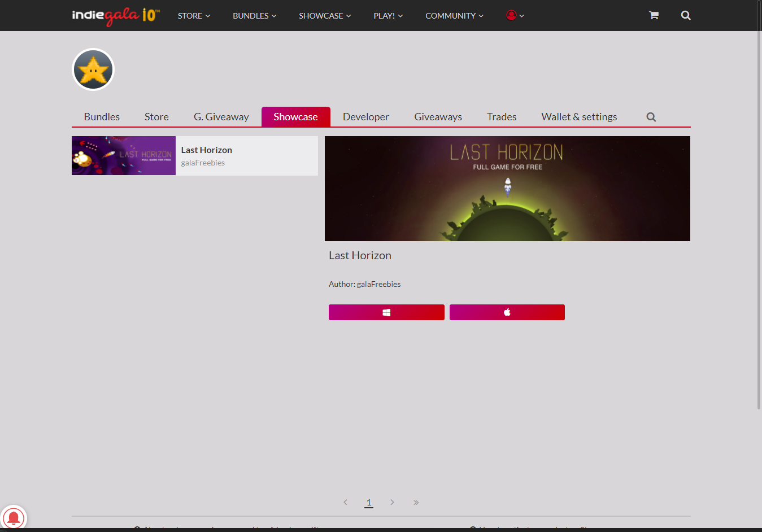This screenshot has width=762, height=532.
Task: Expand the STORE dropdown menu
Action: point(194,16)
